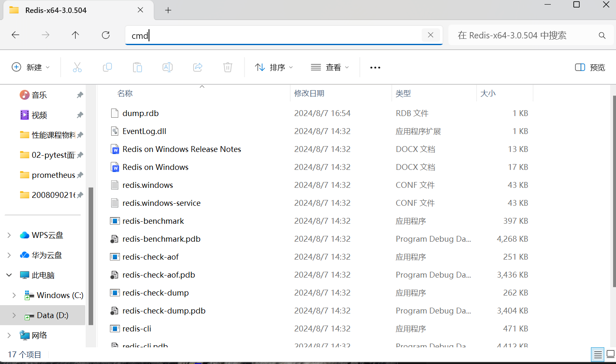This screenshot has height=364, width=616.
Task: Open a new tab with plus button
Action: point(168,10)
